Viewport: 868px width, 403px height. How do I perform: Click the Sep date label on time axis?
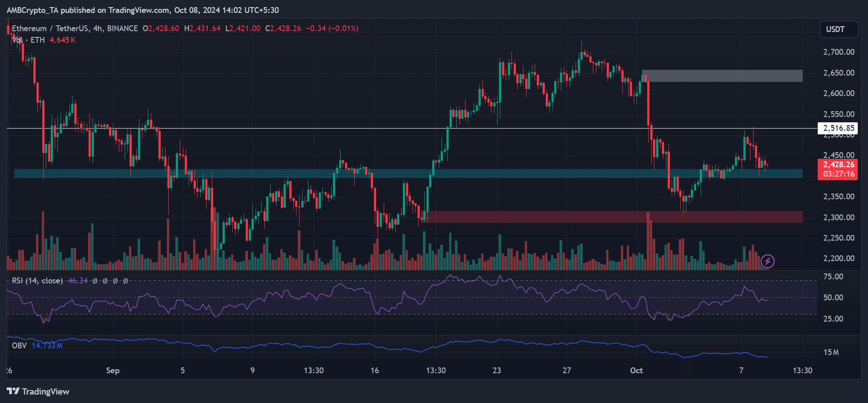113,371
